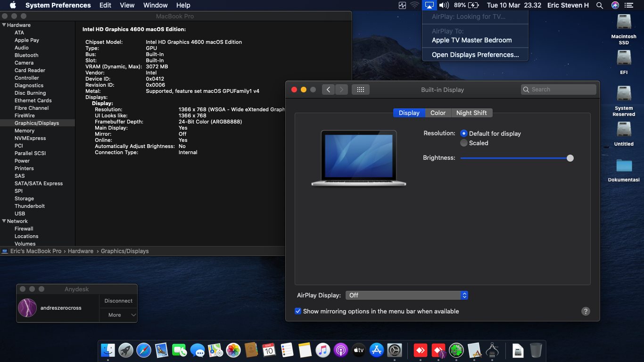Screen dimensions: 644x362
Task: Start FaceTime from the Dock
Action: (x=180, y=350)
